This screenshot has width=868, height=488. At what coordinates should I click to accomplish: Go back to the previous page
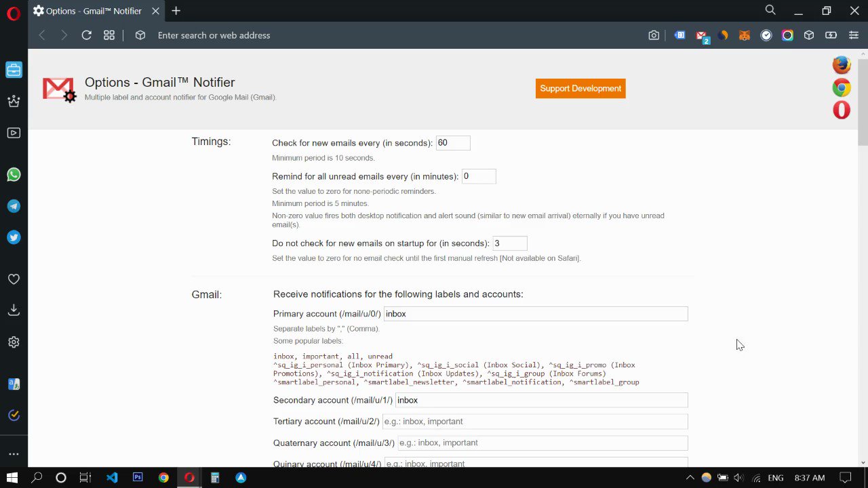42,35
